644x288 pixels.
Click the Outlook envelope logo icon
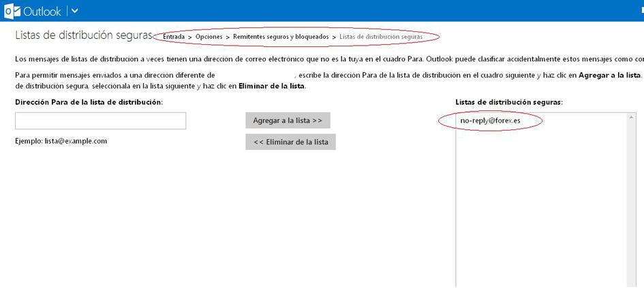point(12,11)
